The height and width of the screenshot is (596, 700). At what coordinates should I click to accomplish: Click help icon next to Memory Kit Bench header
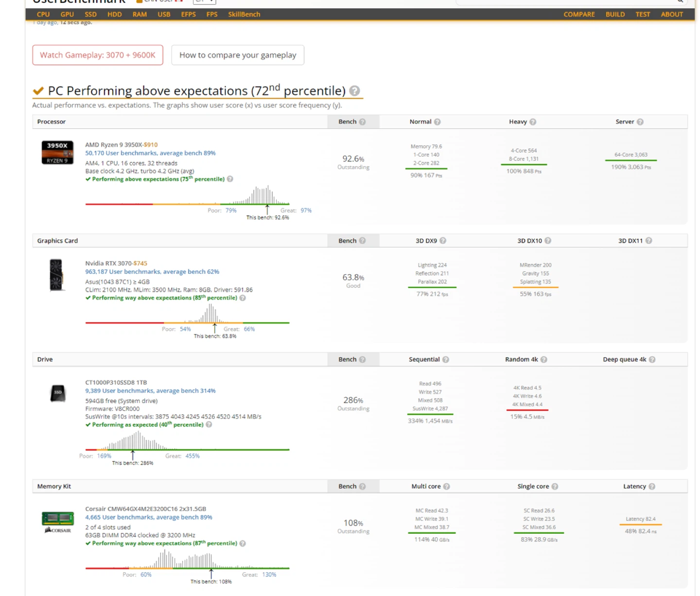point(362,487)
